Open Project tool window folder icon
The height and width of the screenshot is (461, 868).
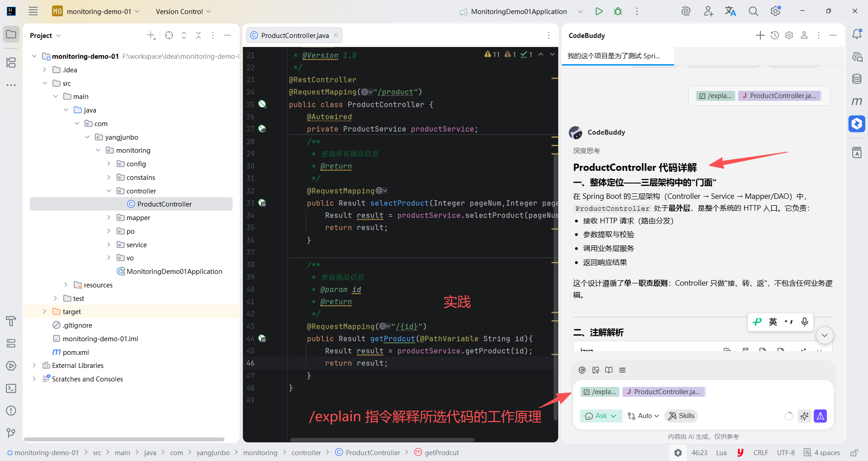(x=11, y=34)
